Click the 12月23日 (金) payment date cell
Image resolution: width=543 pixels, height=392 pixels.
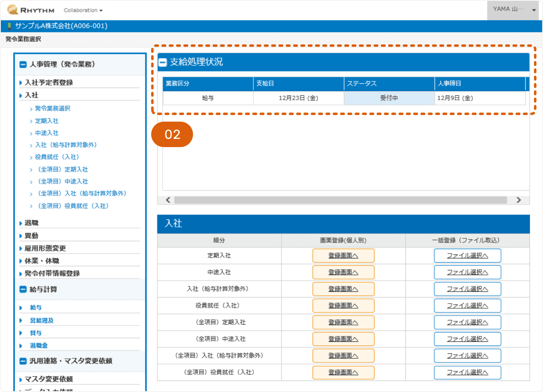tap(299, 98)
